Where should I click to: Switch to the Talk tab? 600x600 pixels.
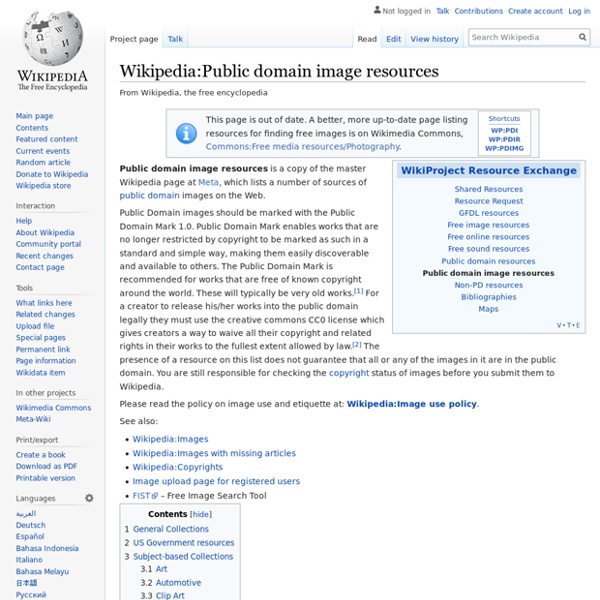175,39
